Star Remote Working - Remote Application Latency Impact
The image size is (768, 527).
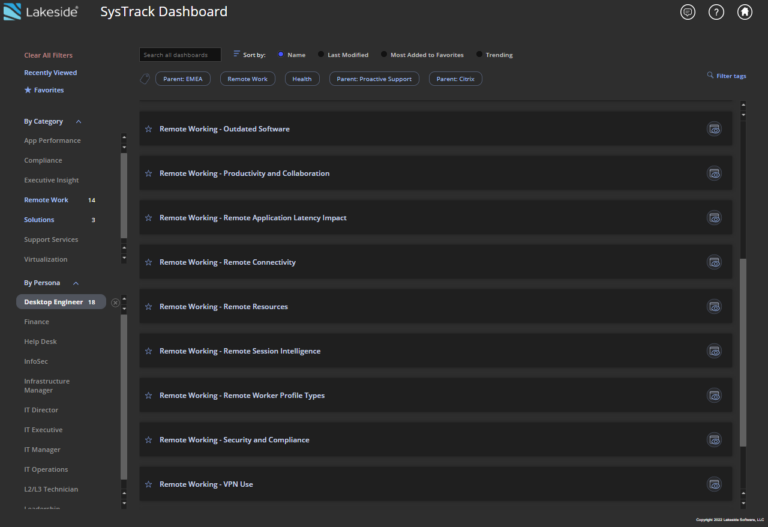point(148,218)
